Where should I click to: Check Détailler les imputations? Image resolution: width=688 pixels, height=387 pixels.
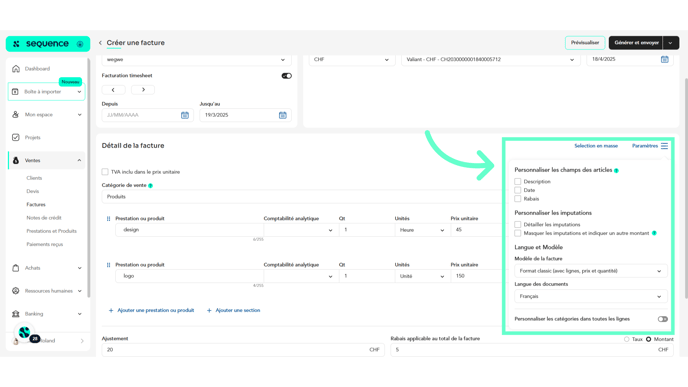pos(518,225)
